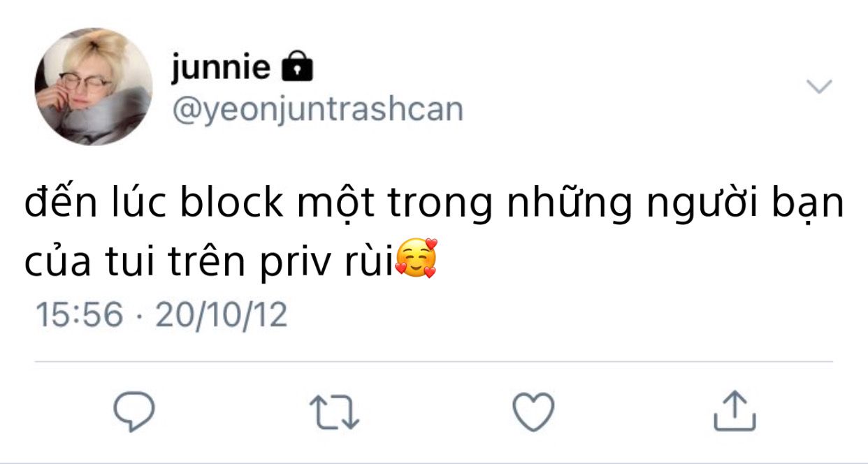Screen dimensions: 868x464
Task: Click the 15:56 timestamp
Action: pos(79,315)
